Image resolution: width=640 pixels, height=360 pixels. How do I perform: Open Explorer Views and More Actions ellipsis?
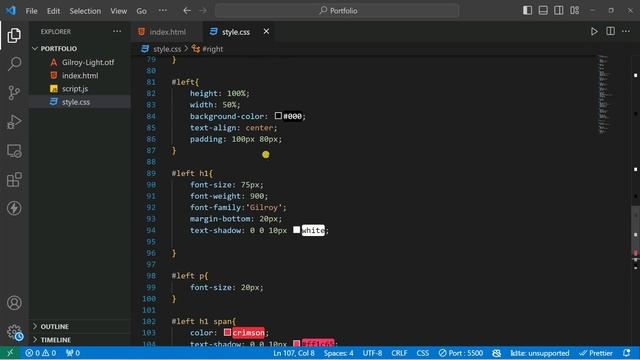coord(117,31)
